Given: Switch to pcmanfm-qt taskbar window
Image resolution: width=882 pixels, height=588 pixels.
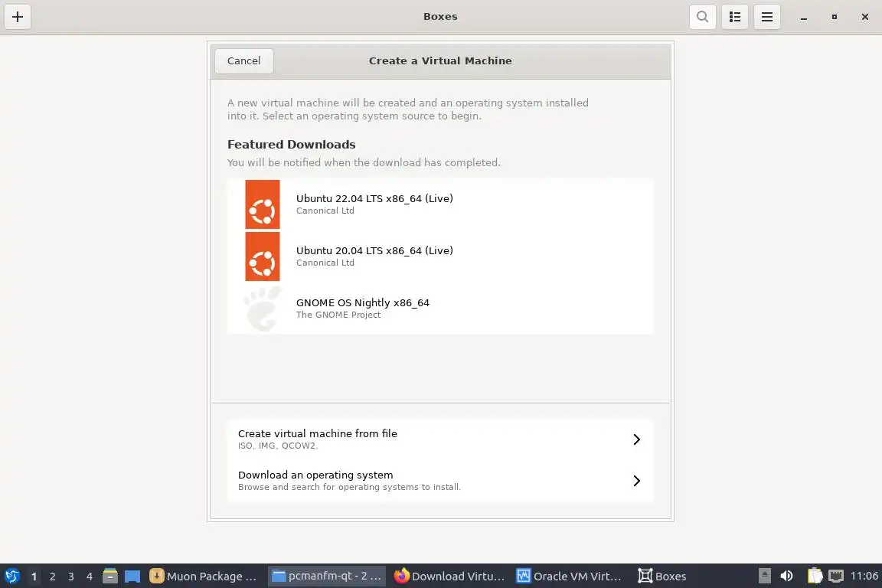Looking at the screenshot, I should tap(327, 577).
